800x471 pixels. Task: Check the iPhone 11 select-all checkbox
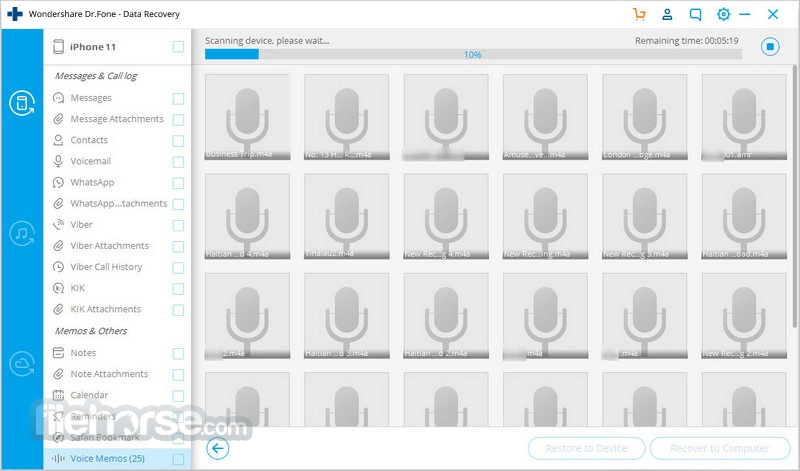178,47
